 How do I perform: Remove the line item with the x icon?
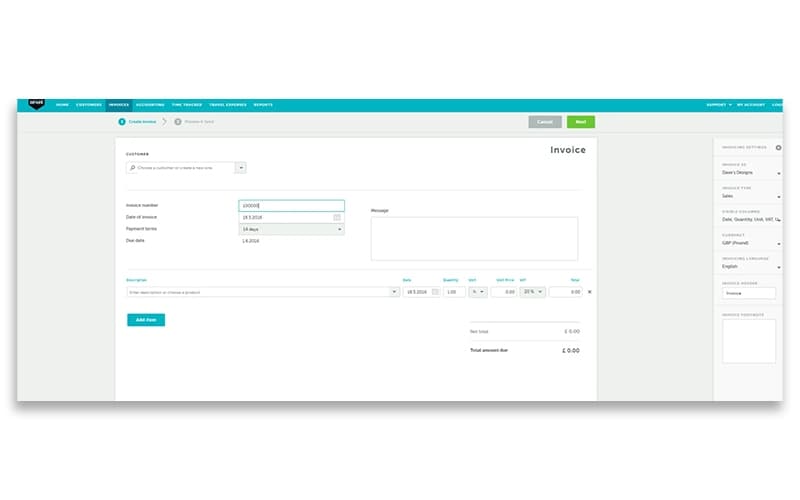pyautogui.click(x=590, y=292)
